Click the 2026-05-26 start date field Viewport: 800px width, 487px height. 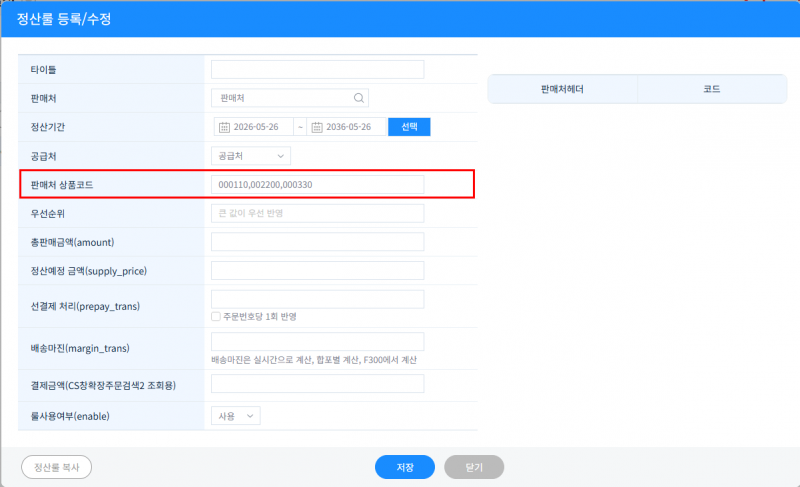(254, 127)
